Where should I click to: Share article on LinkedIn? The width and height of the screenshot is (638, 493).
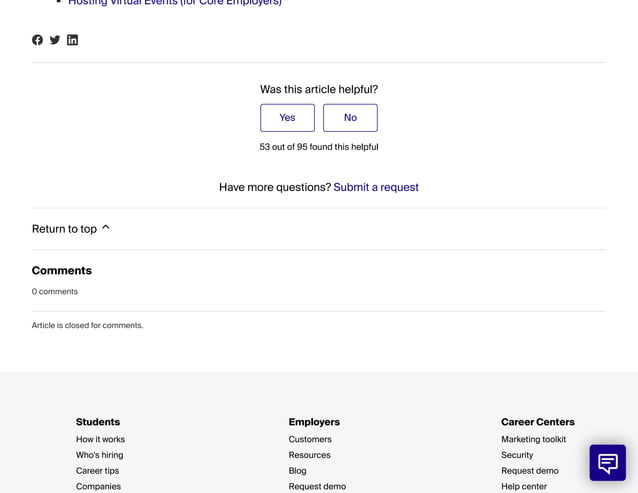(x=72, y=40)
